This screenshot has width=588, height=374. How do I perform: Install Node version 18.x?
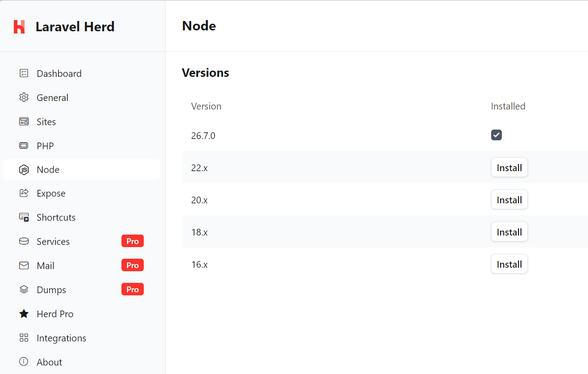[x=509, y=232]
